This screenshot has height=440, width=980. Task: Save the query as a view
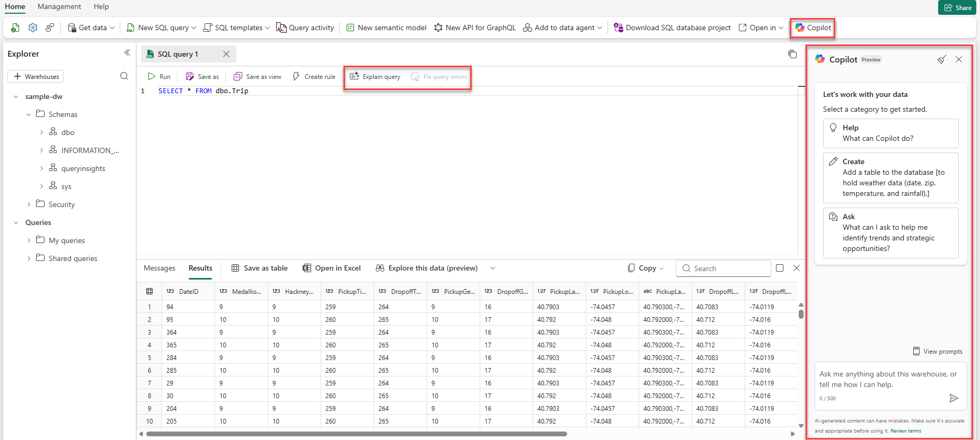coord(258,77)
